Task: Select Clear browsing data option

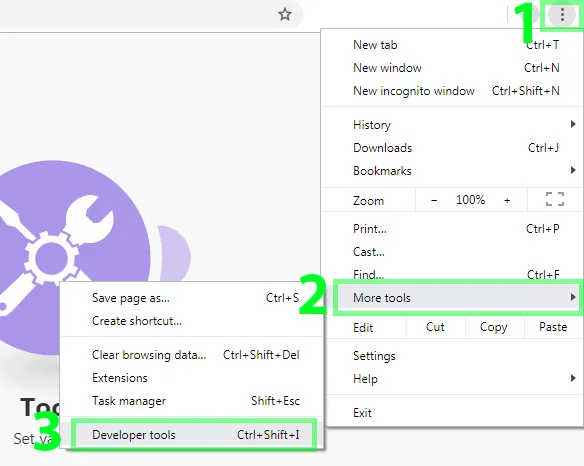Action: 192,355
